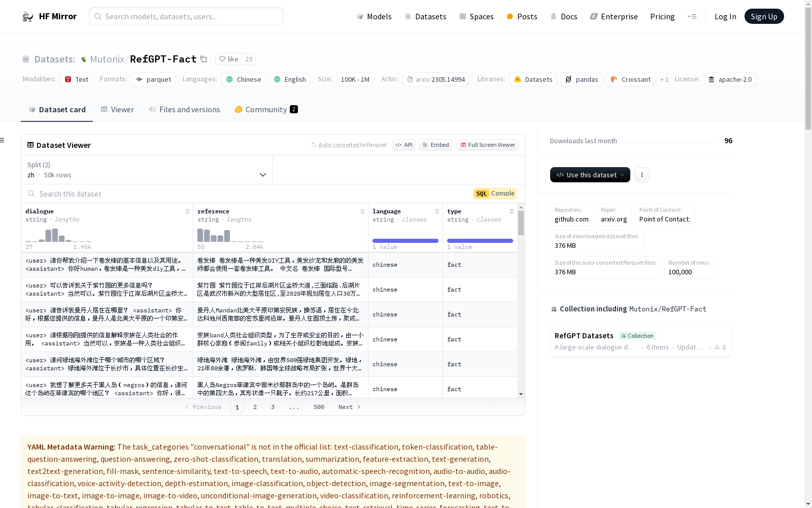Switch to the Community tab

[266, 109]
